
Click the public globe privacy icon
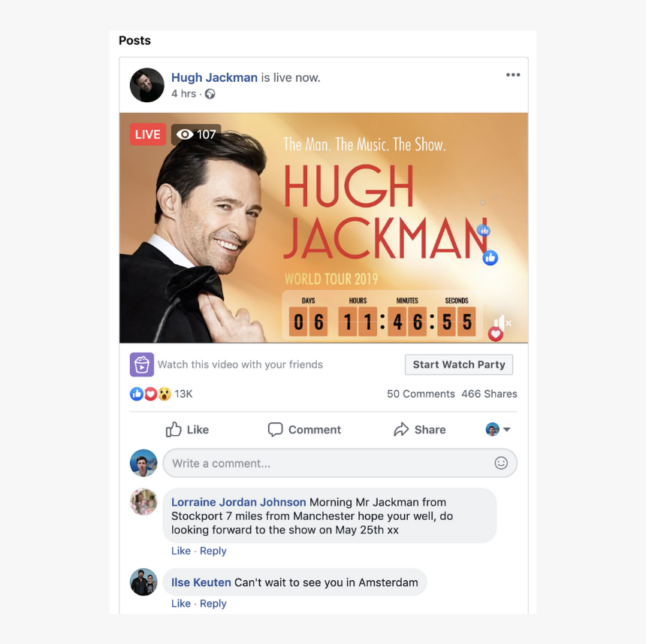(x=210, y=94)
